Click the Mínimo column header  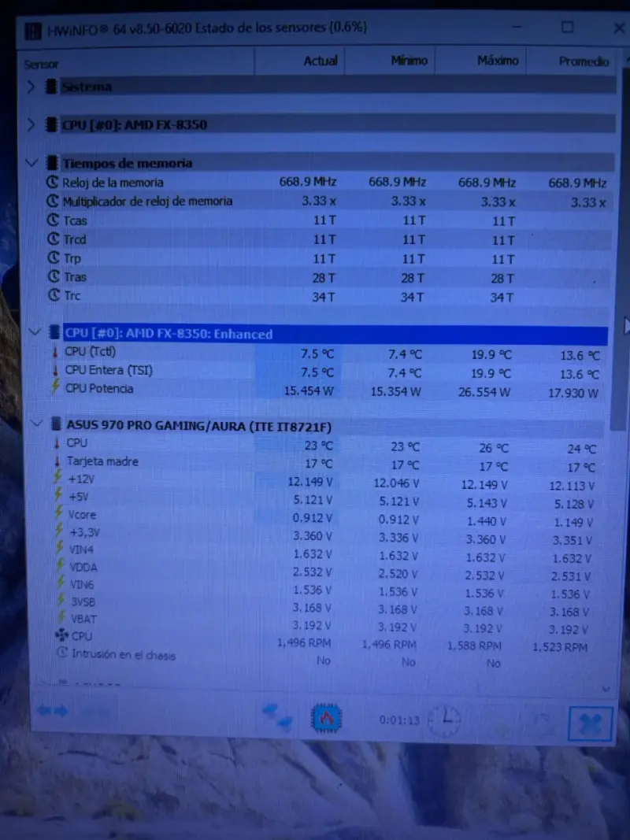pos(409,61)
